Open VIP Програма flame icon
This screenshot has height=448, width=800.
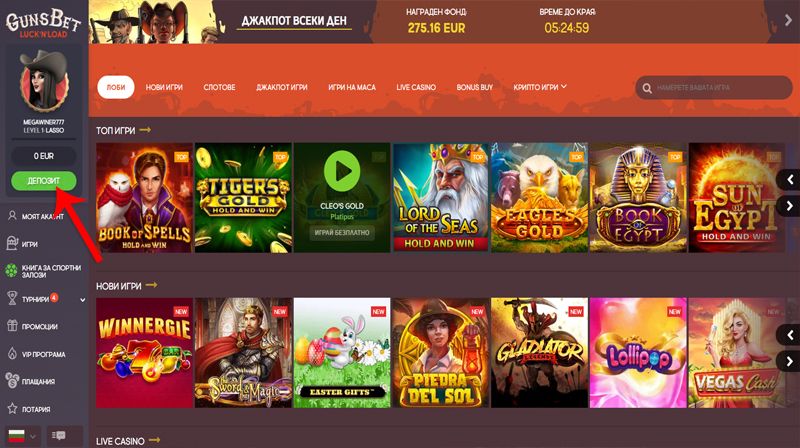click(x=12, y=354)
